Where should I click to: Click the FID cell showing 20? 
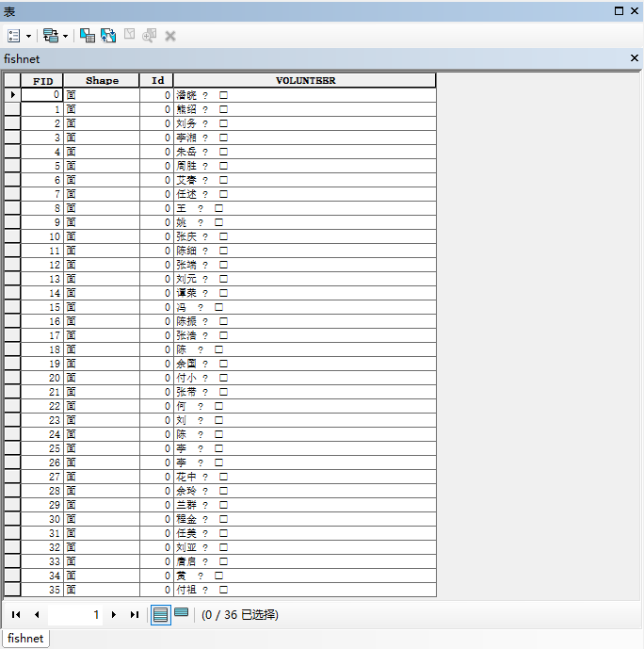[x=41, y=378]
